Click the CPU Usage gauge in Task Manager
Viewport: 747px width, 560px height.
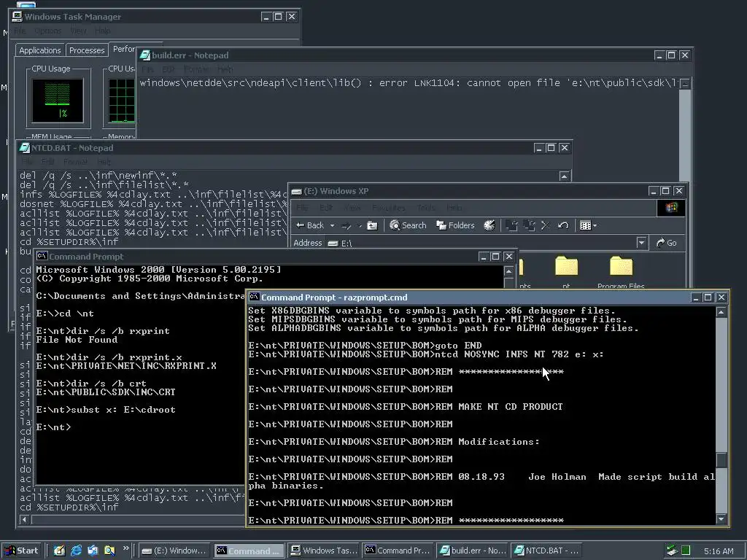[x=58, y=100]
